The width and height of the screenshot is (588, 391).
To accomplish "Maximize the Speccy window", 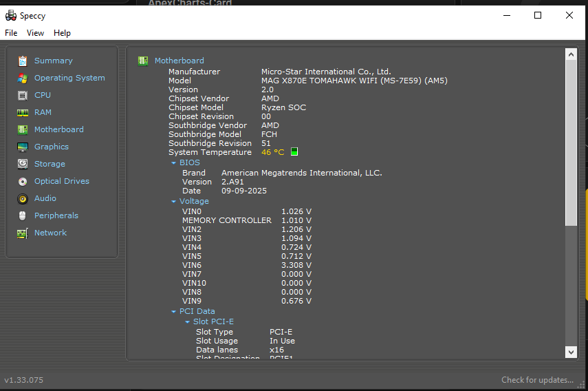I will click(538, 15).
